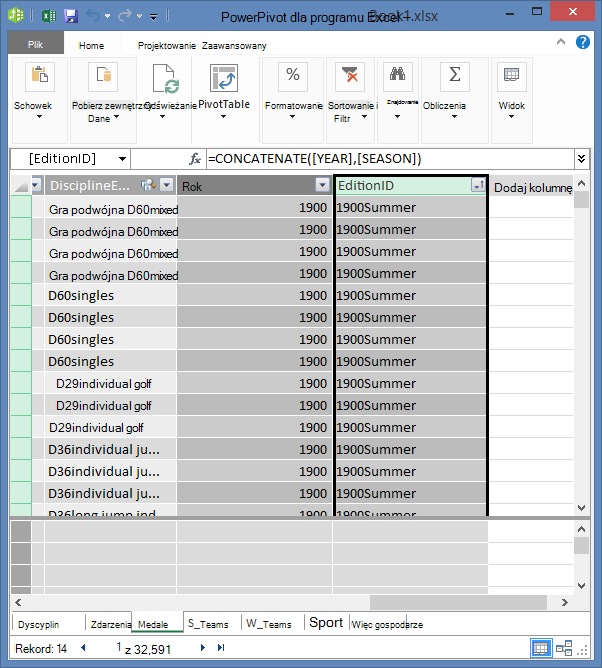Click the Znajdowanie binoculars icon

click(397, 77)
